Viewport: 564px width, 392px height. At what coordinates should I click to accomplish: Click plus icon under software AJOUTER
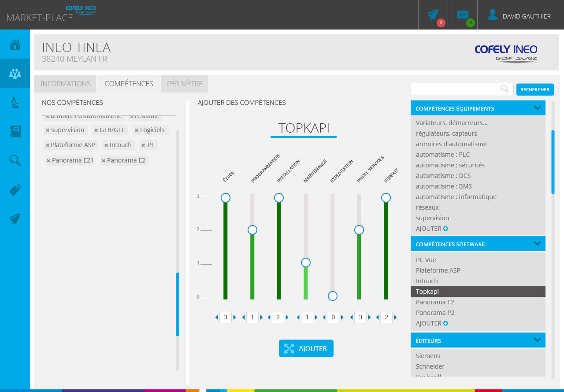pos(445,323)
